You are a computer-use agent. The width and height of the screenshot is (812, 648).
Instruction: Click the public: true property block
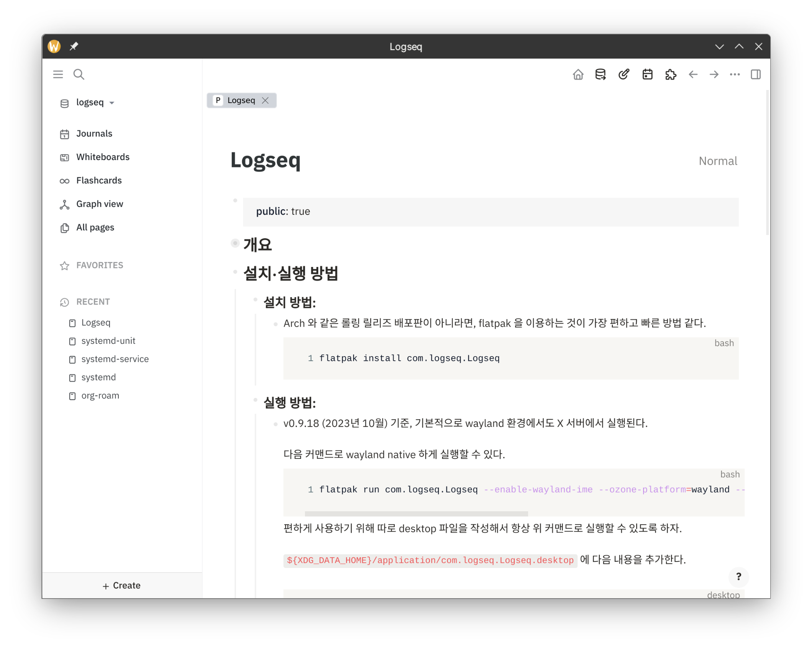tap(491, 212)
